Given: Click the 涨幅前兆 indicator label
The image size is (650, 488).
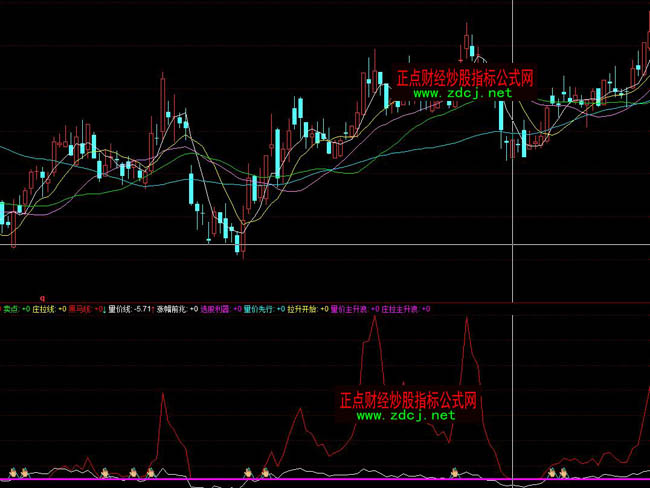Looking at the screenshot, I should pyautogui.click(x=174, y=309).
